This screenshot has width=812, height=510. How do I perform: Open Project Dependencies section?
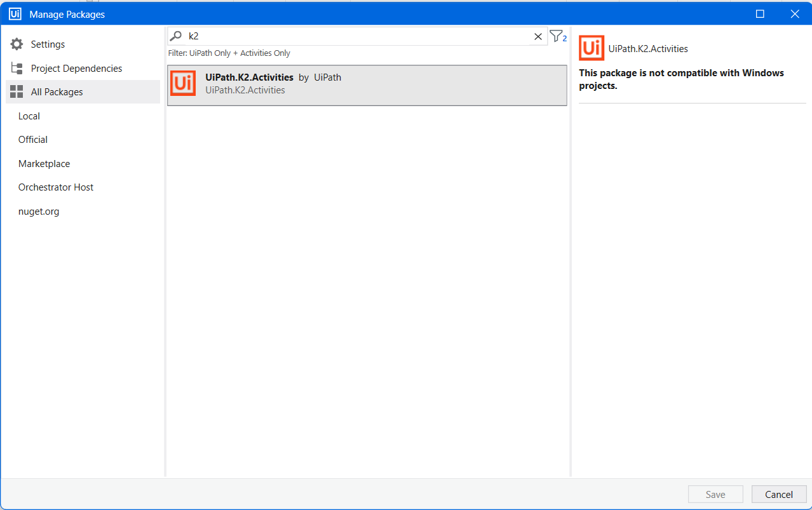pyautogui.click(x=83, y=68)
